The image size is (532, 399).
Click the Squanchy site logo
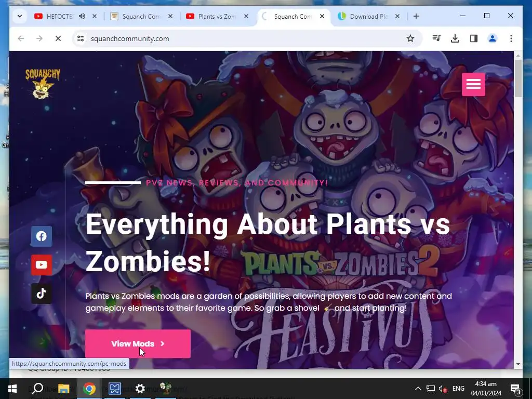43,84
